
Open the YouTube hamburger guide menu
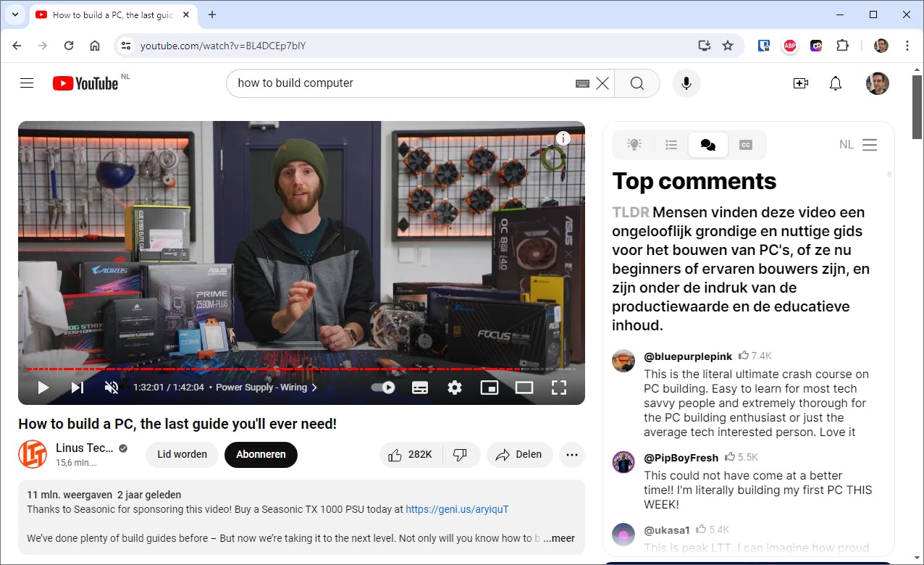[x=27, y=83]
